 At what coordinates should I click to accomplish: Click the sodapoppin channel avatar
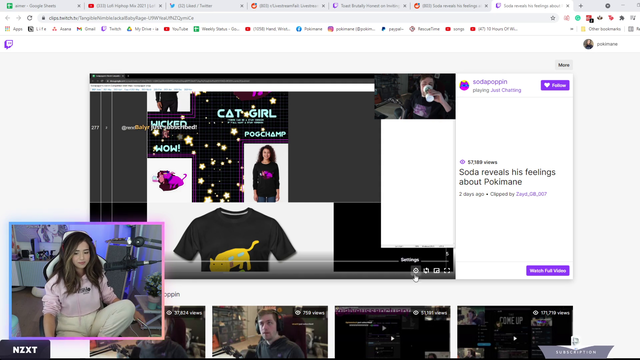(464, 85)
